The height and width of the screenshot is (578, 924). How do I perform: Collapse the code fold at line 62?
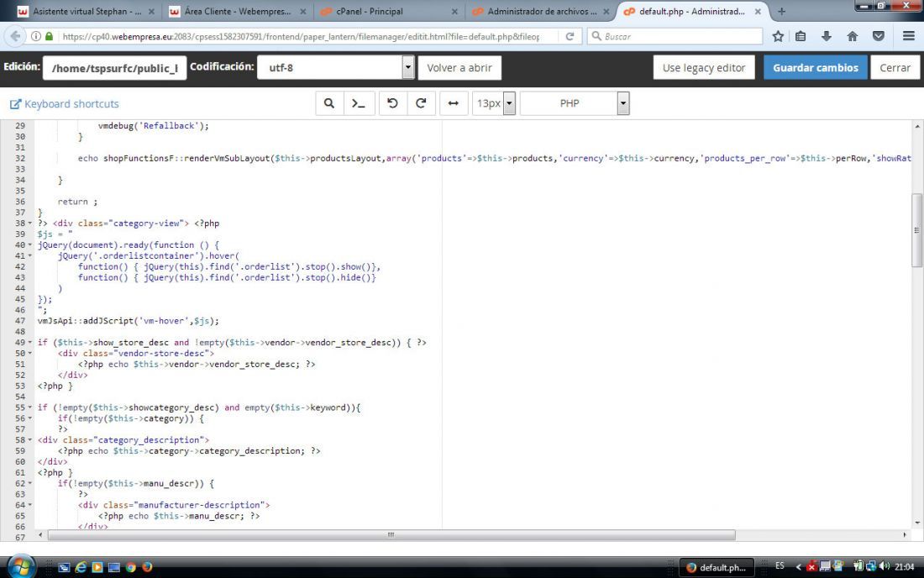[x=30, y=483]
